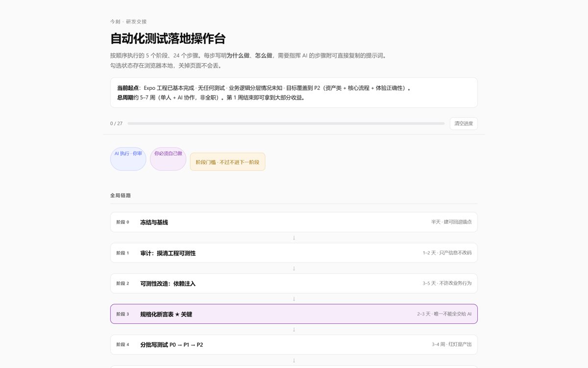Click the 当前起点 summary text

[264, 88]
